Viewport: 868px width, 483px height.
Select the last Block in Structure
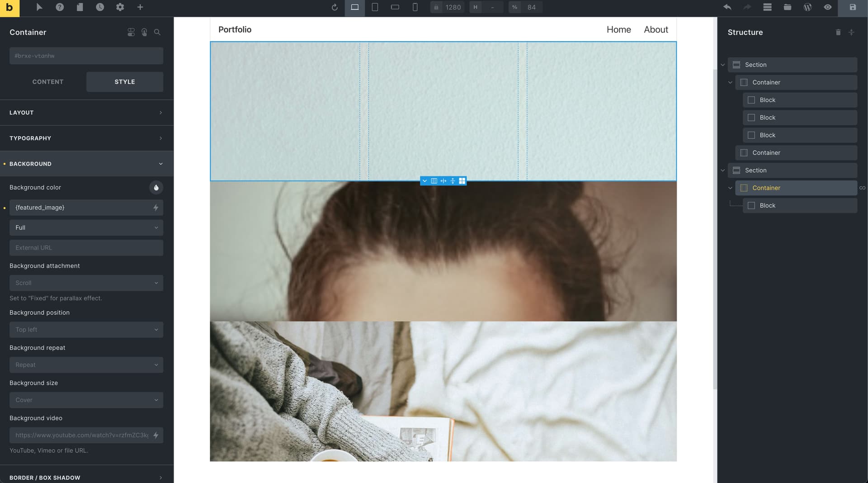[800, 205]
